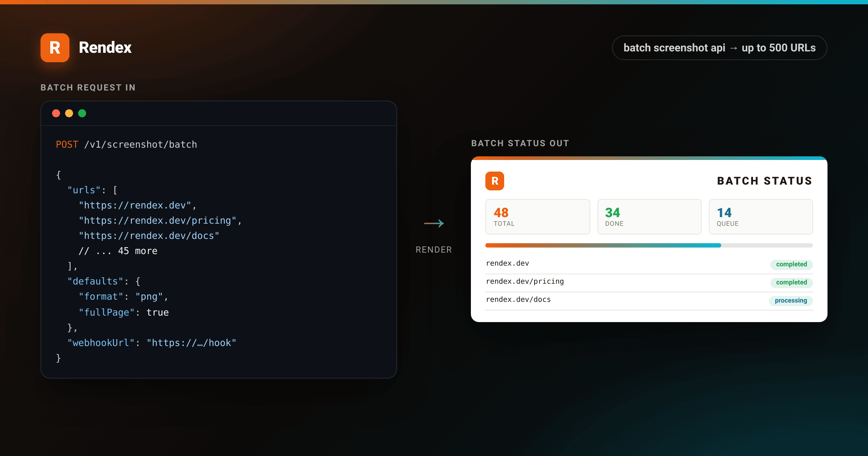The image size is (868, 456).
Task: Click the render arrow icon
Action: tap(434, 223)
